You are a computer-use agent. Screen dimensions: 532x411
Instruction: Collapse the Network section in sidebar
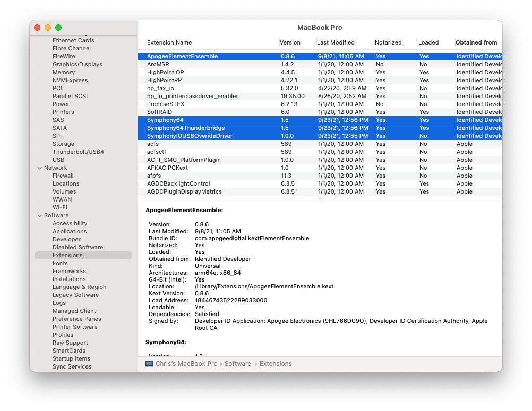point(40,168)
